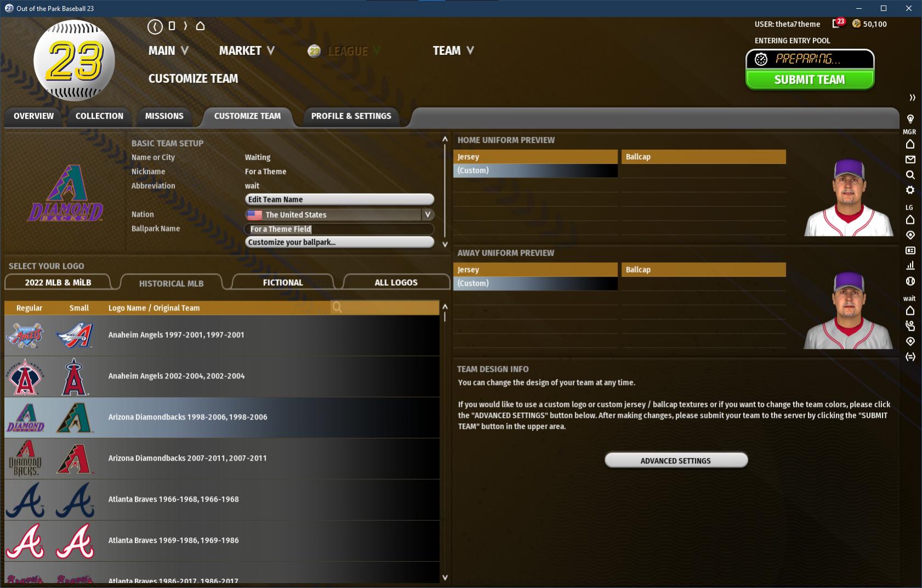Click the diamond icon under LG section

coord(910,235)
